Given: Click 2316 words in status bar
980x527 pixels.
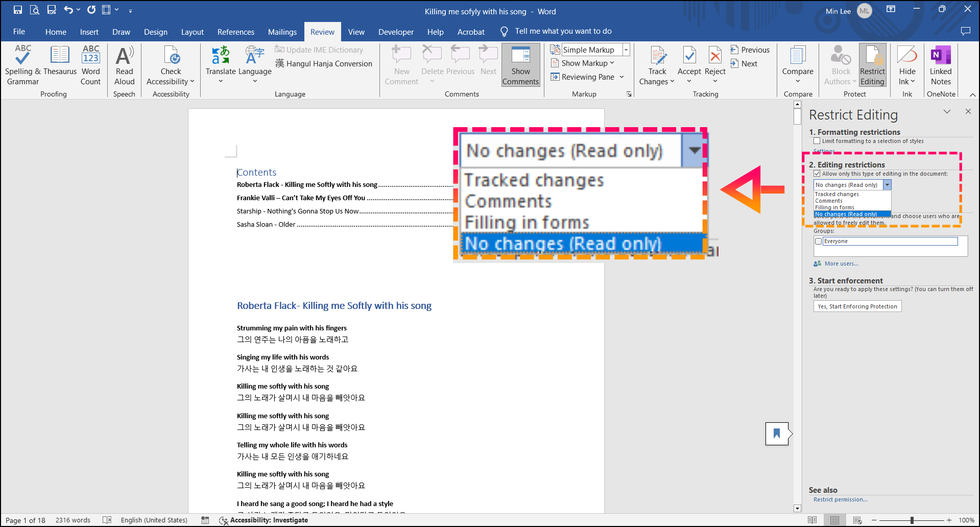Looking at the screenshot, I should coord(73,520).
